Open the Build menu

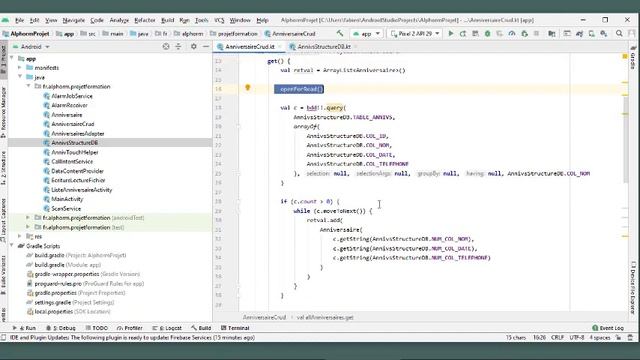(x=167, y=20)
